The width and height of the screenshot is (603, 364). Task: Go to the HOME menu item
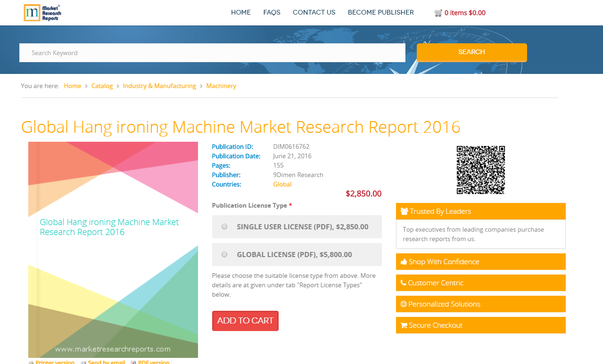[241, 13]
